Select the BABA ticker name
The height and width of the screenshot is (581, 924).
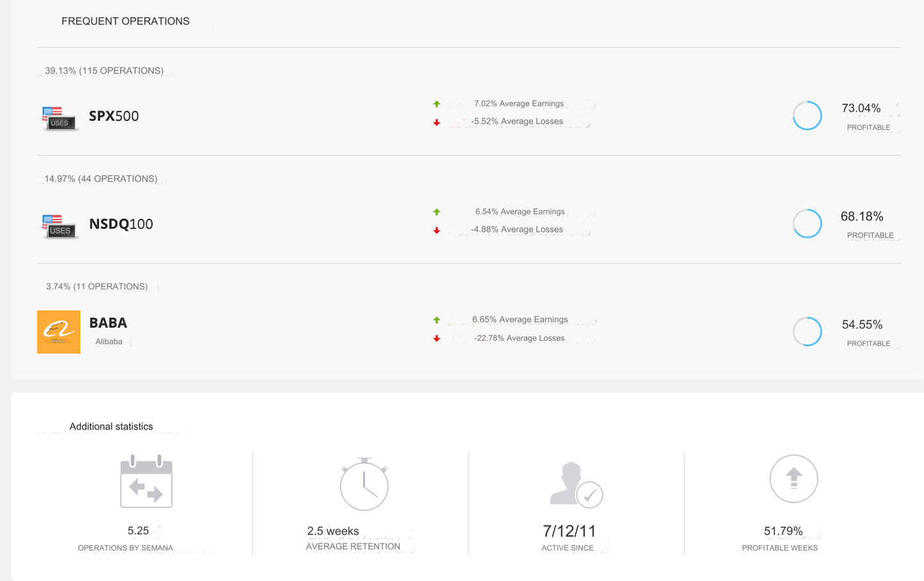point(108,323)
